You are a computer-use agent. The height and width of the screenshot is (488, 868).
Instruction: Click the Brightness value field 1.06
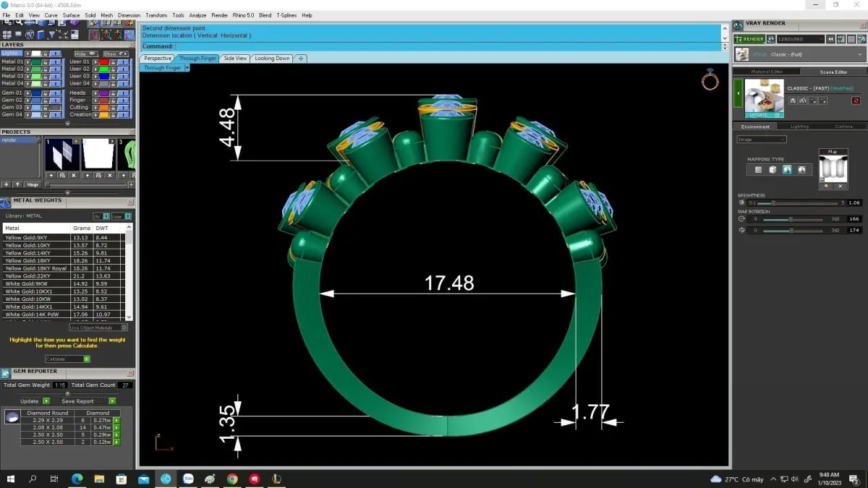pos(854,203)
